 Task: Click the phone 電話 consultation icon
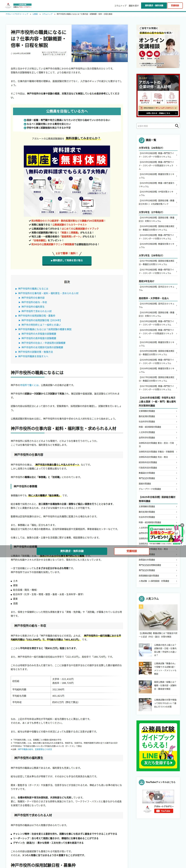tap(142, 54)
